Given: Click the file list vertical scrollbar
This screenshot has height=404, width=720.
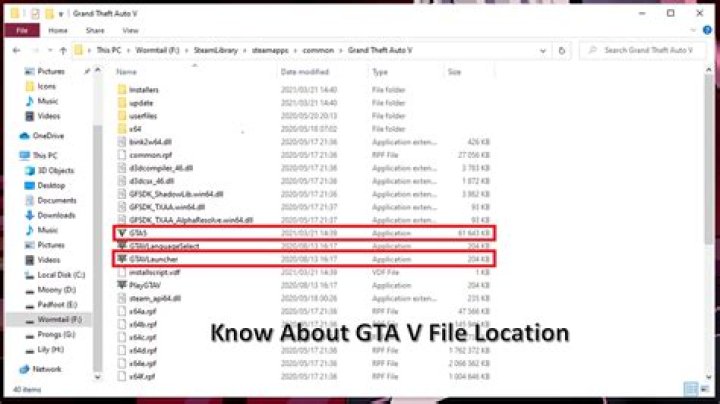Looking at the screenshot, I should 711,200.
